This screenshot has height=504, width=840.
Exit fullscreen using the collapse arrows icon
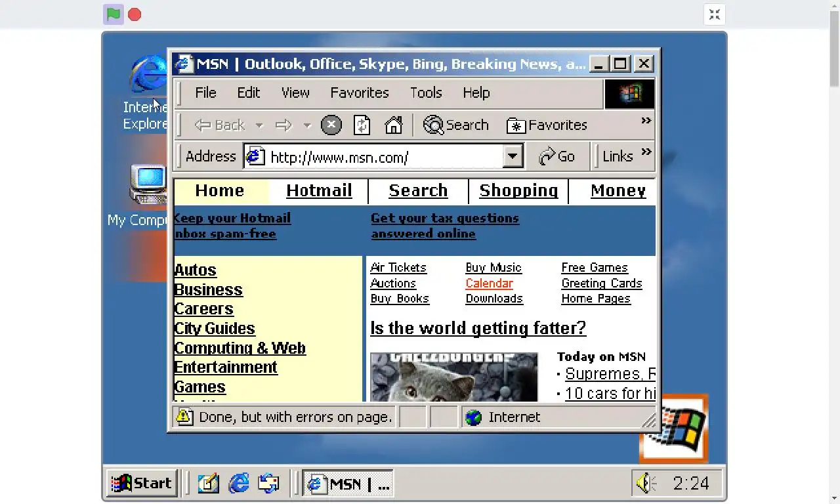click(x=715, y=14)
